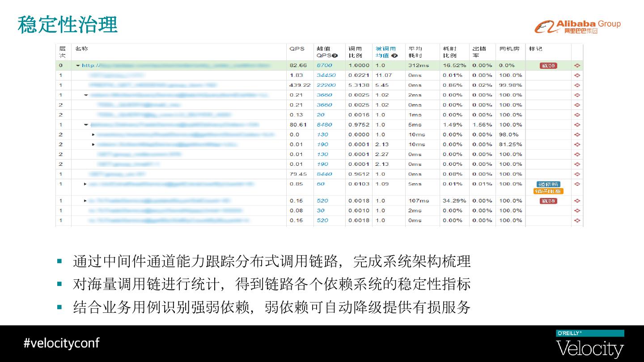
Task: Click the blue 强依赖 tag
Action: [548, 184]
